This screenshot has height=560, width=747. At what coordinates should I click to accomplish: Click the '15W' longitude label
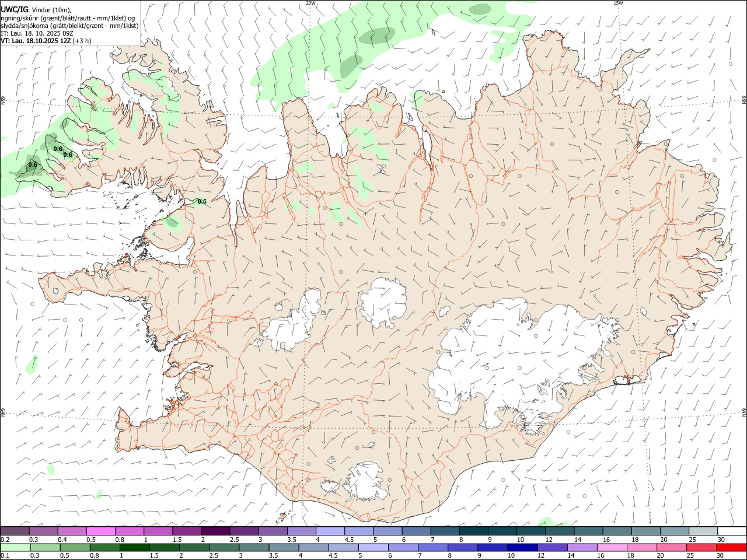(x=618, y=3)
